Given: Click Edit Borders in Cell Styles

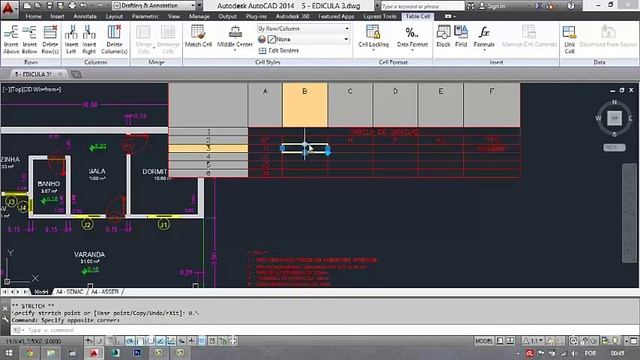Looking at the screenshot, I should tap(279, 51).
